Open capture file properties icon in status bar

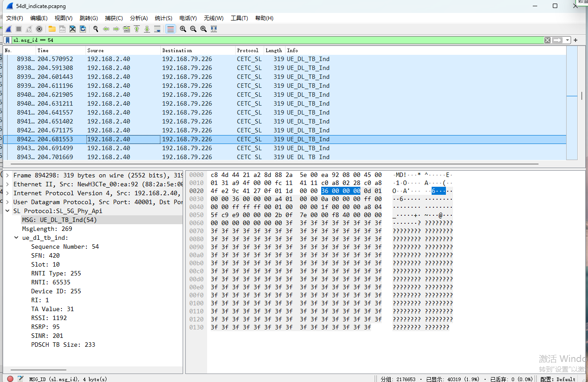tap(20, 379)
